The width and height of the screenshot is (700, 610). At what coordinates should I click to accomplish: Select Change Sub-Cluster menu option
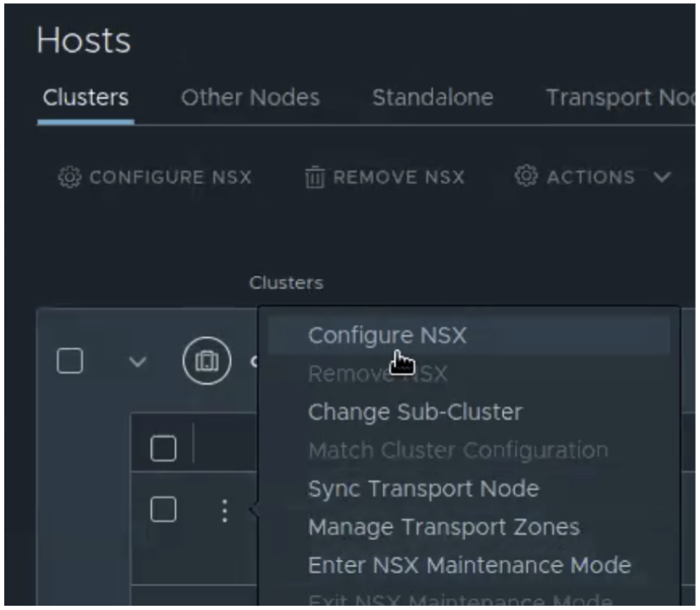click(x=415, y=411)
